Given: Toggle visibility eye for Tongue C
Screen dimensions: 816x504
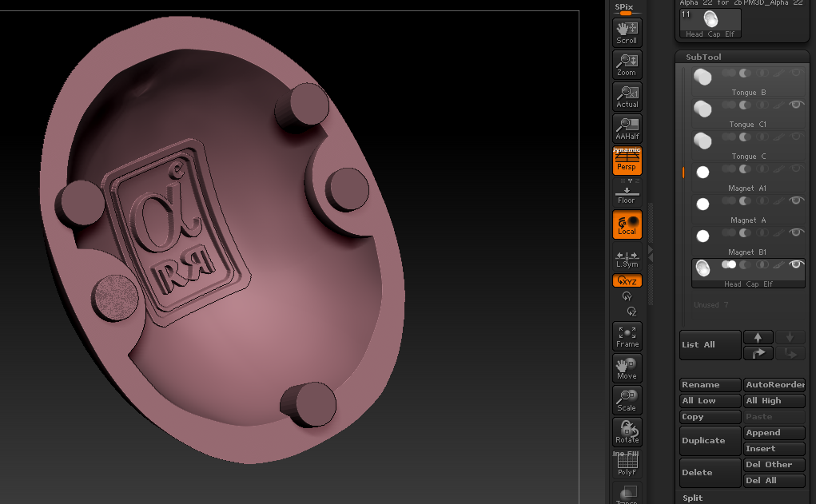Looking at the screenshot, I should tap(796, 137).
